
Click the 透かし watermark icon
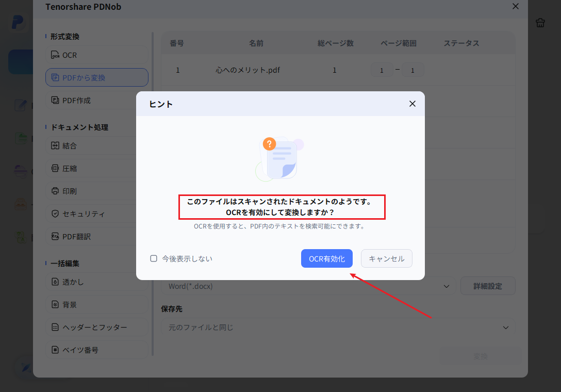(55, 282)
